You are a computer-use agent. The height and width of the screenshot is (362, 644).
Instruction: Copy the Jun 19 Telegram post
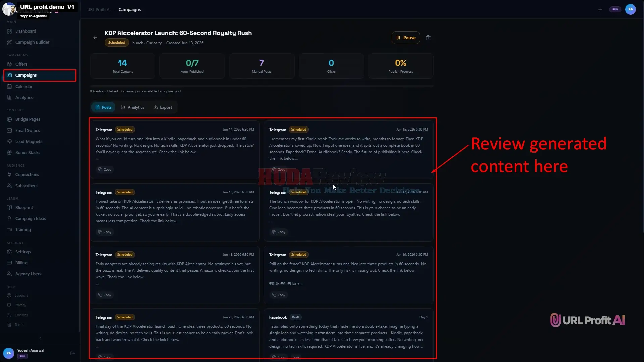coord(279,295)
